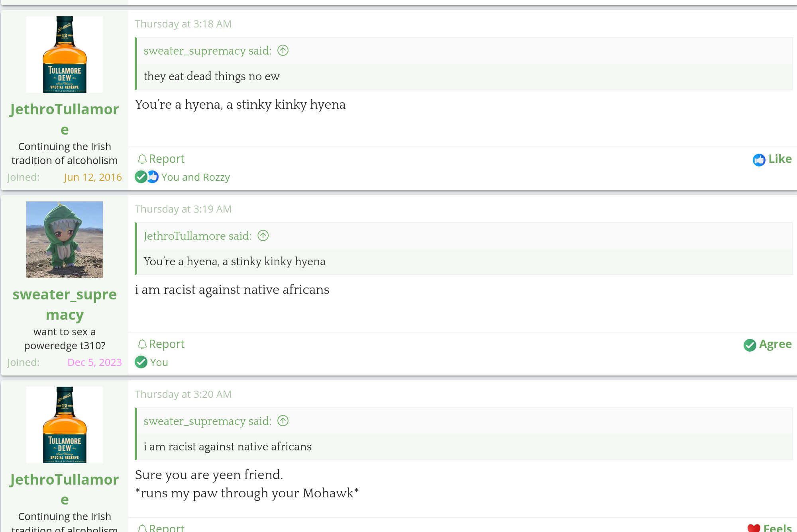Click the arrow icon in the 3:20 AM quote

(283, 421)
